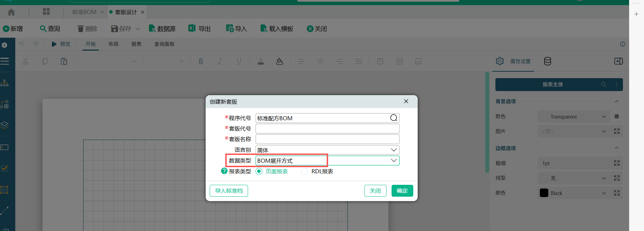
Task: Select the RDL报表 radio option
Action: pyautogui.click(x=305, y=171)
